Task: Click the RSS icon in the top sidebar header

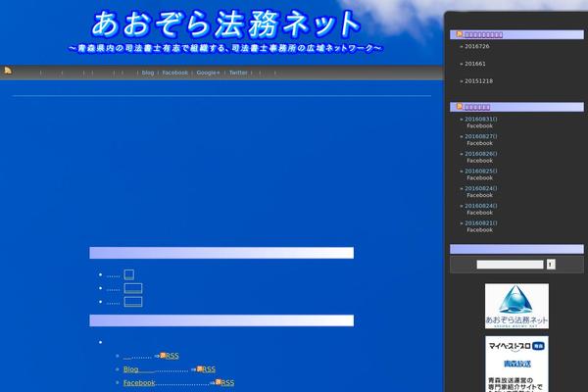Action: coord(460,34)
